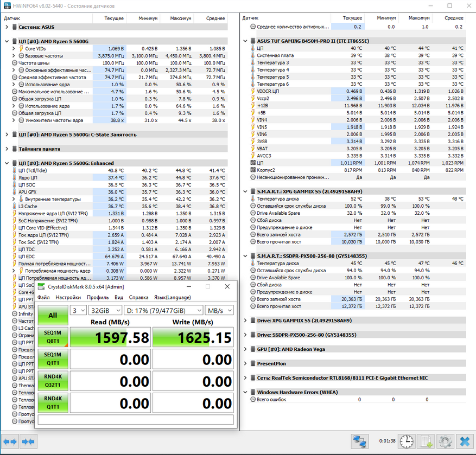Click the fan icon next to ЦП RPM row
This screenshot has height=455, width=476.
point(253,163)
